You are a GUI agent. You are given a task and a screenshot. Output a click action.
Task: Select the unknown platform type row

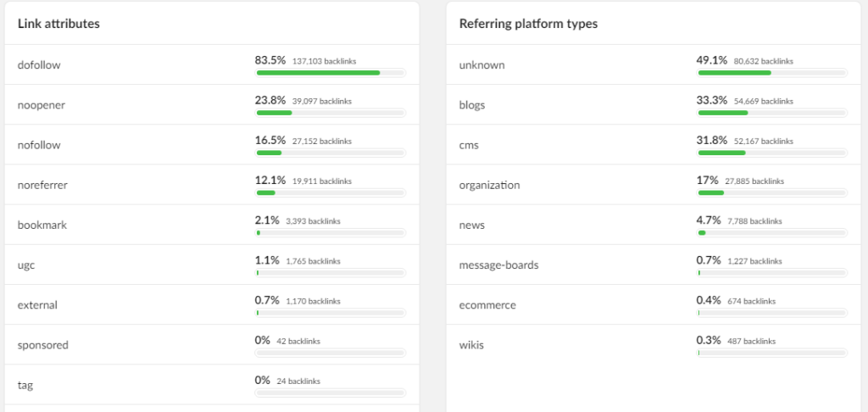click(654, 64)
